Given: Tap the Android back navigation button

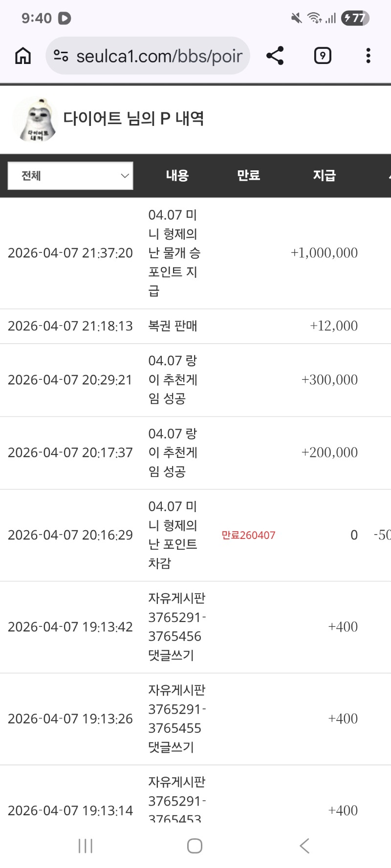Looking at the screenshot, I should [x=304, y=846].
